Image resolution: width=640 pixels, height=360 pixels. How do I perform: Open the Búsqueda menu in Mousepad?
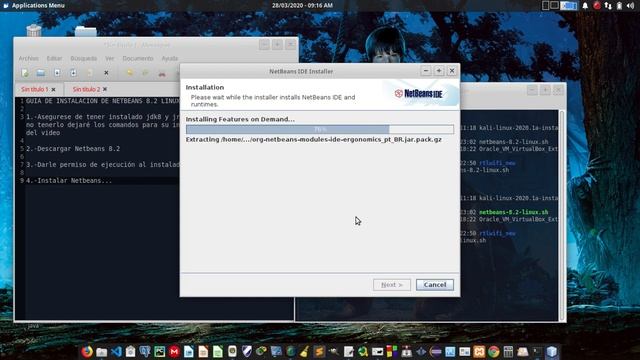point(84,58)
